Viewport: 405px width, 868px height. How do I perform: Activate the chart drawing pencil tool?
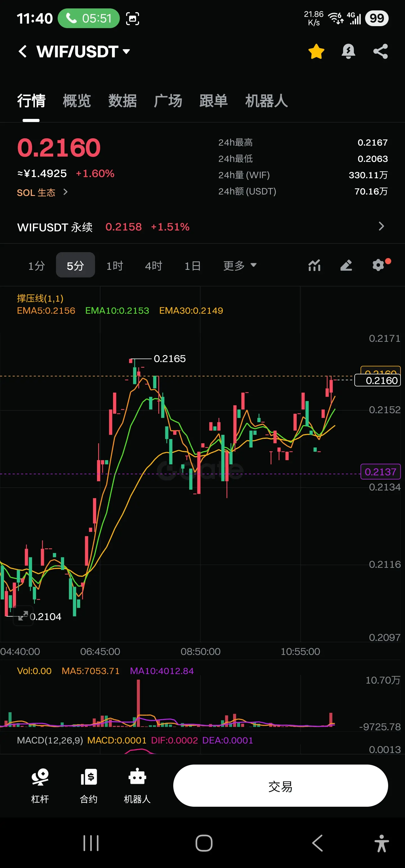(x=346, y=265)
